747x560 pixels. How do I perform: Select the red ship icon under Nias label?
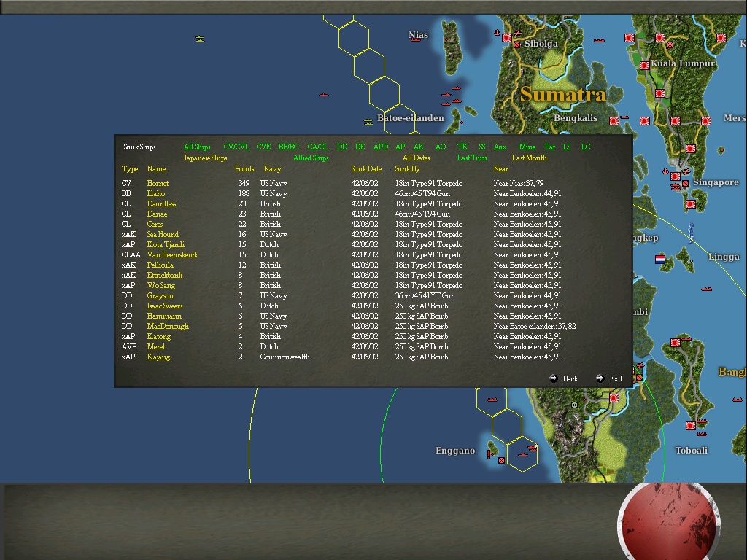point(416,41)
